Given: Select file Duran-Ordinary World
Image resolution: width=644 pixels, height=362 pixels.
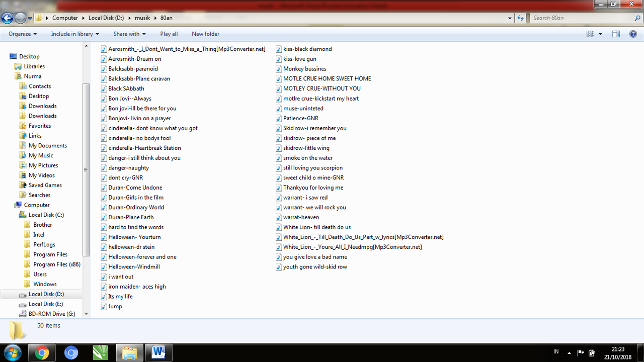Looking at the screenshot, I should point(136,207).
